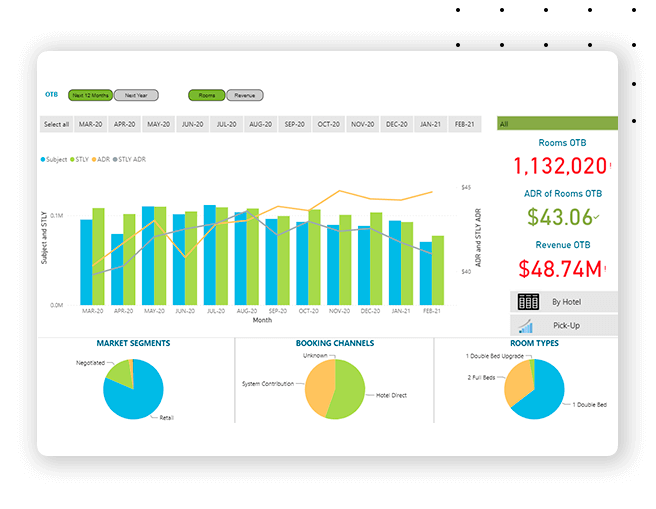Open Pick-Up report

pos(564,325)
